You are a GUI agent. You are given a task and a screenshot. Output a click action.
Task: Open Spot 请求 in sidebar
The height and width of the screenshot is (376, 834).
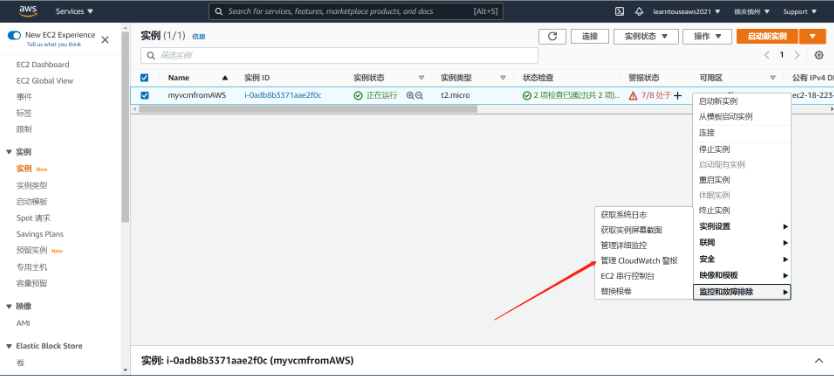pyautogui.click(x=34, y=218)
